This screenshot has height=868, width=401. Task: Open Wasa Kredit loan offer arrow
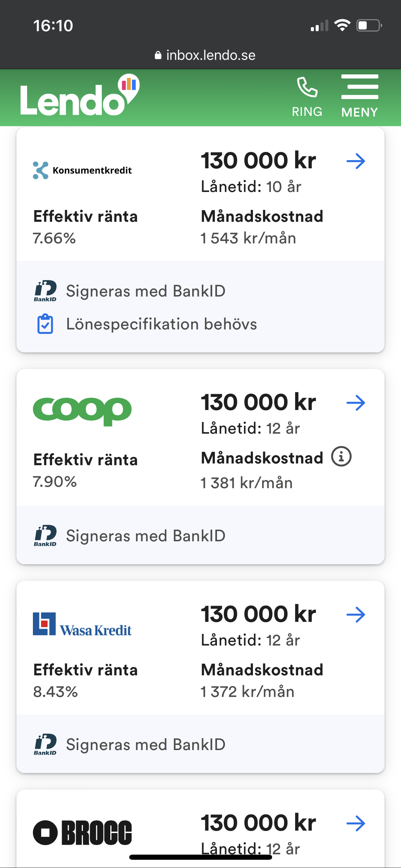355,615
